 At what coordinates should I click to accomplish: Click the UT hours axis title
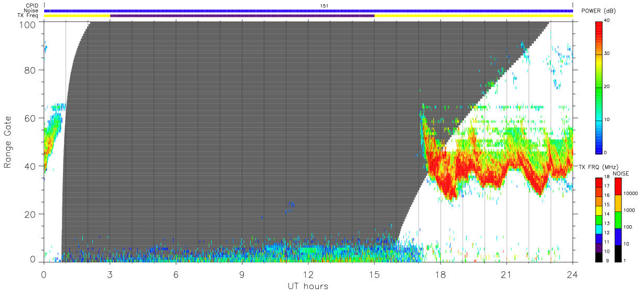click(308, 286)
